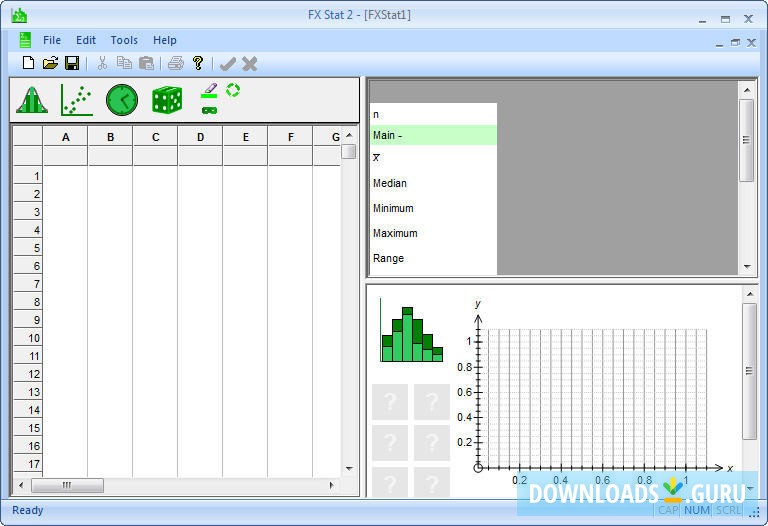The height and width of the screenshot is (526, 768).
Task: Click spreadsheet vertical scrollbar up arrow
Action: point(349,135)
